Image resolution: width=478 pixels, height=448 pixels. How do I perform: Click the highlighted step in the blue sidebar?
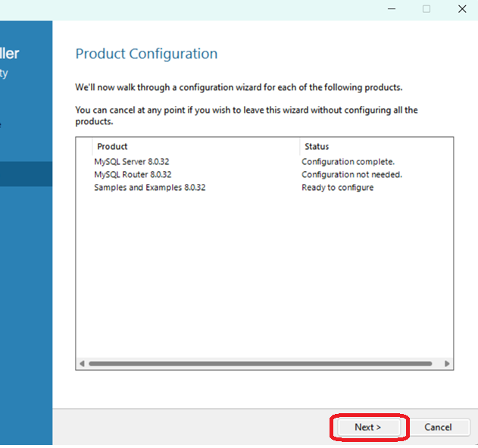pos(27,174)
